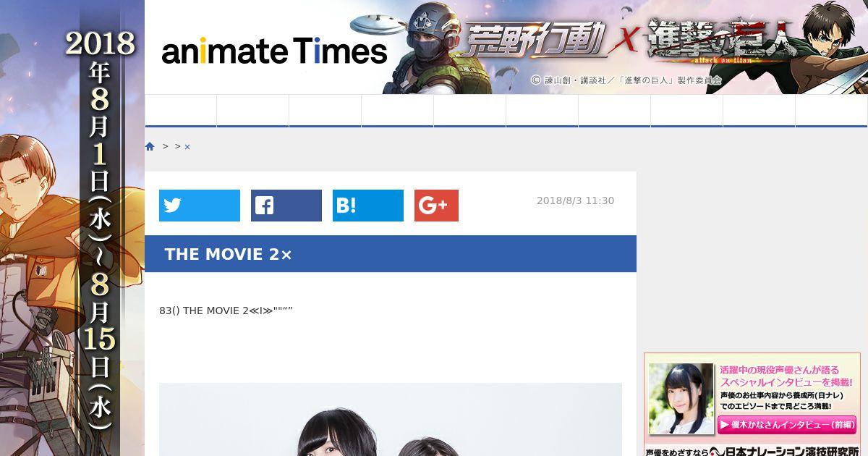Open the voice actor interview ad image
Viewport: 868px width, 456px height.
click(x=681, y=399)
